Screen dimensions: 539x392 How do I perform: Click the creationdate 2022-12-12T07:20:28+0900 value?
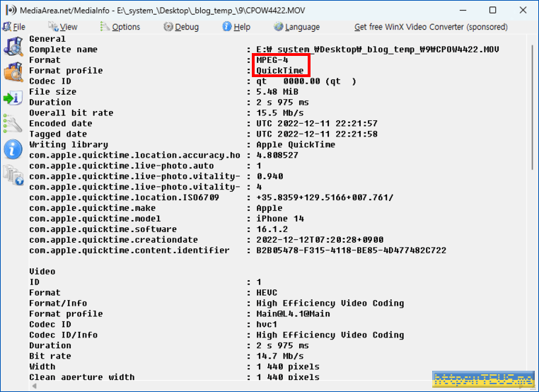click(320, 240)
